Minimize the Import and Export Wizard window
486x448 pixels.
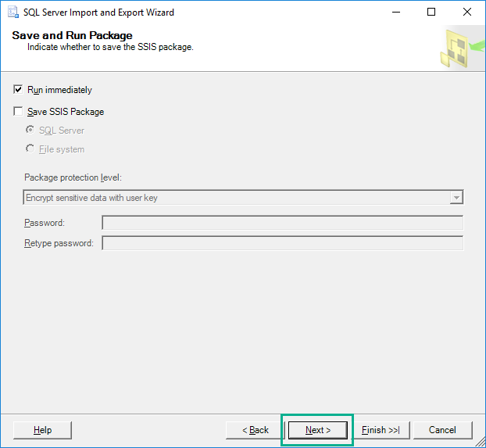pos(395,13)
